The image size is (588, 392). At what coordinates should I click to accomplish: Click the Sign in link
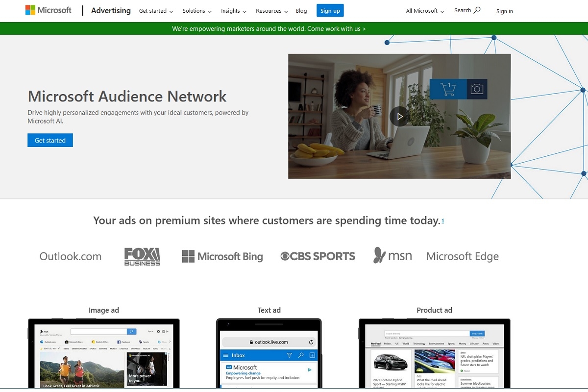[x=505, y=11]
